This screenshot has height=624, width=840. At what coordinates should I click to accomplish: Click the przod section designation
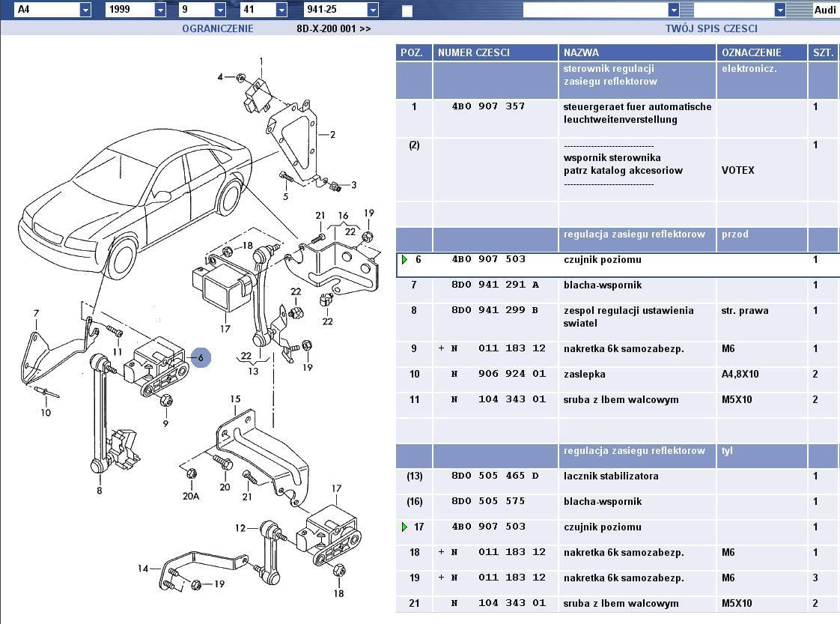point(734,234)
